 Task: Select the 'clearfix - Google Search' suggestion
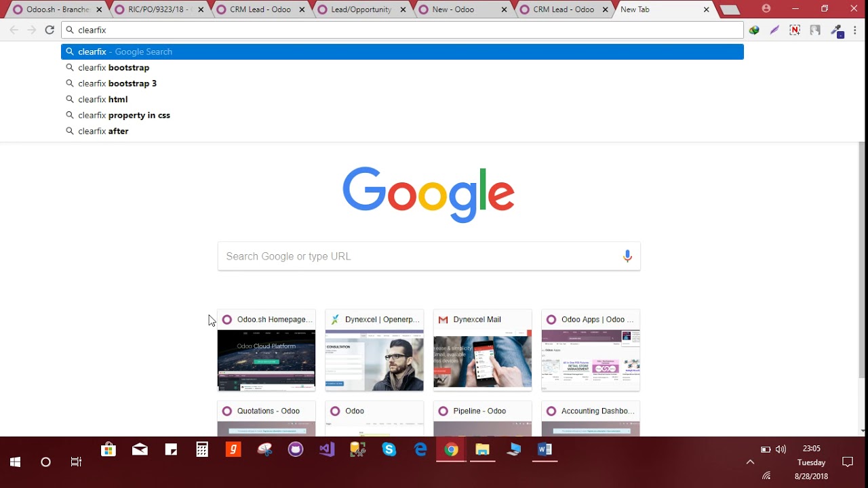(402, 52)
